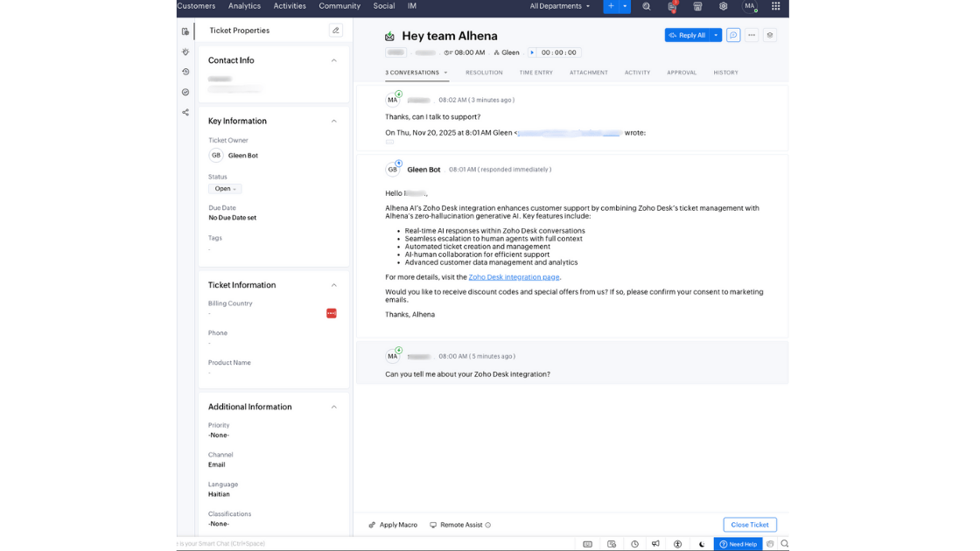Click the pencil icon to edit Ticket Properties
Viewport: 980px width, 551px height.
(x=336, y=30)
